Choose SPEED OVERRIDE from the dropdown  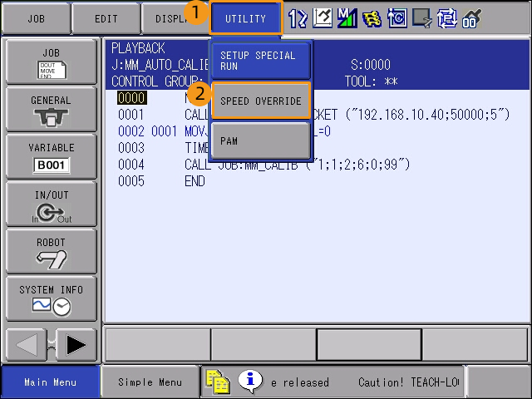261,101
